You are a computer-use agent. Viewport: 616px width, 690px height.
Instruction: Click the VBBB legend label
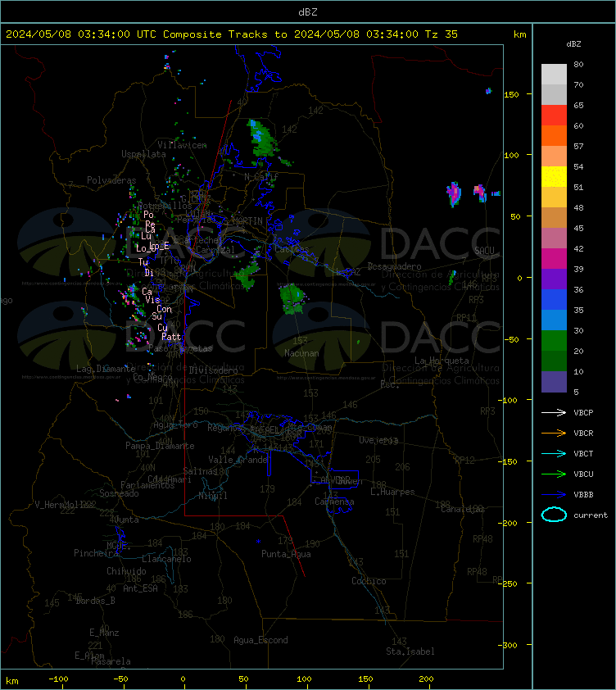point(583,495)
